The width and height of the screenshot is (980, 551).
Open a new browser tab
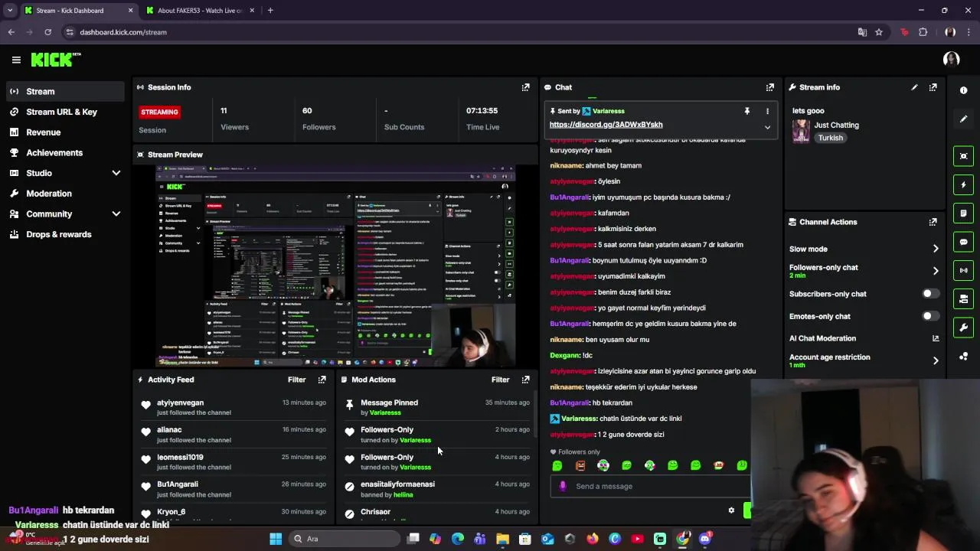pos(270,11)
